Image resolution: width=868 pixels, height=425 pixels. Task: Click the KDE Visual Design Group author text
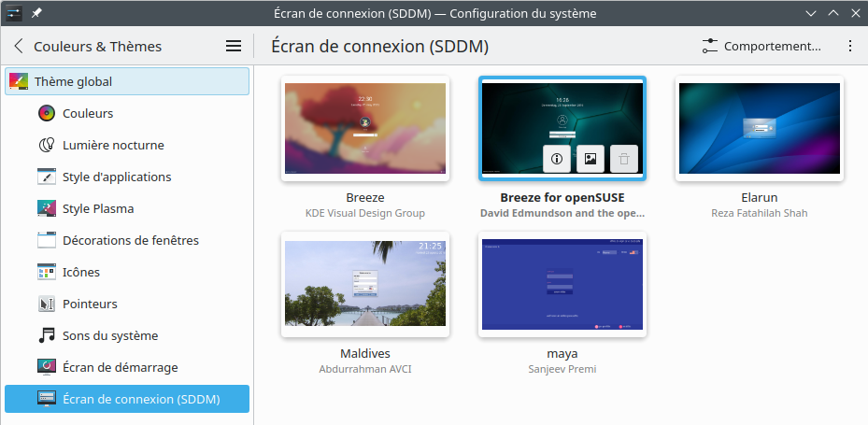tap(365, 213)
